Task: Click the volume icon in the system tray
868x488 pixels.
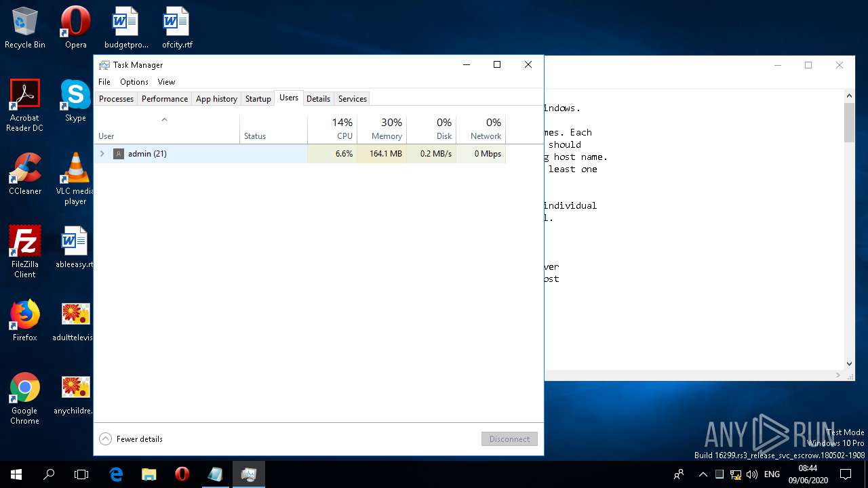Action: click(x=752, y=474)
